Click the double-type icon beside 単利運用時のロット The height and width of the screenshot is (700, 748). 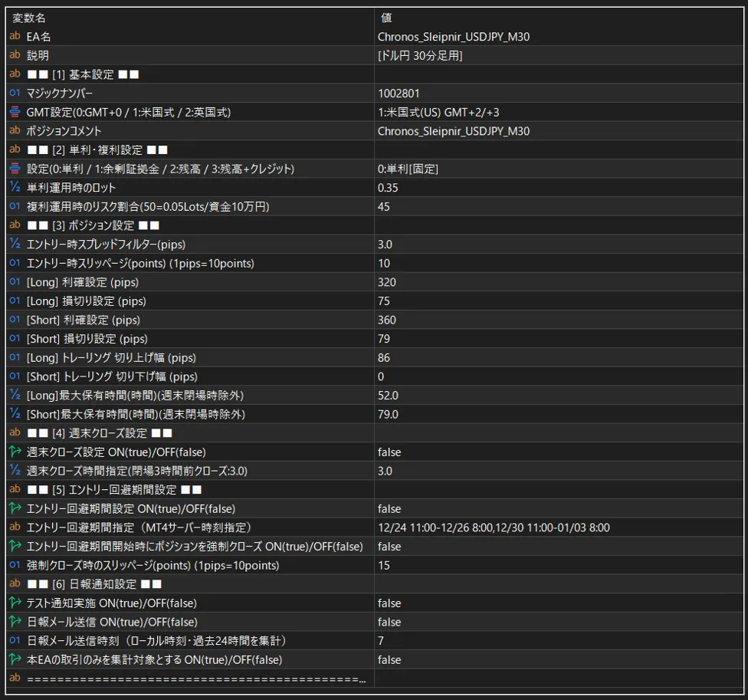coord(15,188)
